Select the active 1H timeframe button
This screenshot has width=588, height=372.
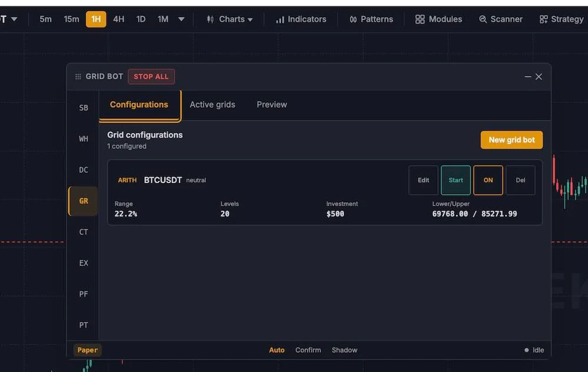coord(96,19)
